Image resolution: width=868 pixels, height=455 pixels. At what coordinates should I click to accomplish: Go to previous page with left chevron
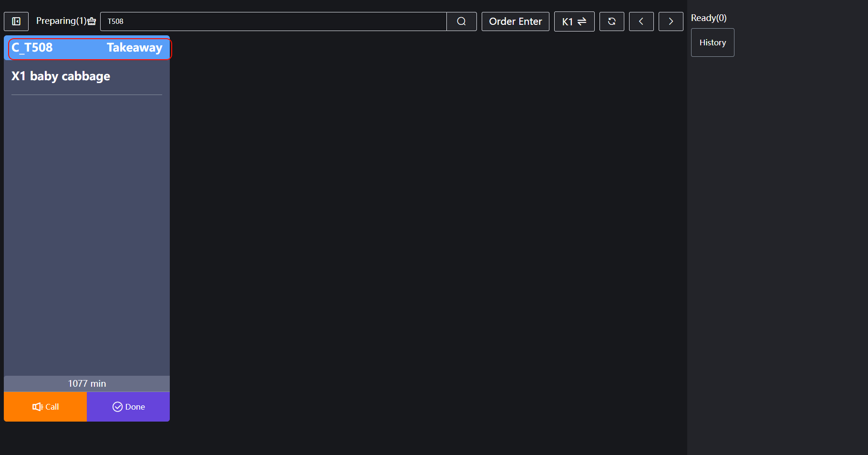pos(641,21)
